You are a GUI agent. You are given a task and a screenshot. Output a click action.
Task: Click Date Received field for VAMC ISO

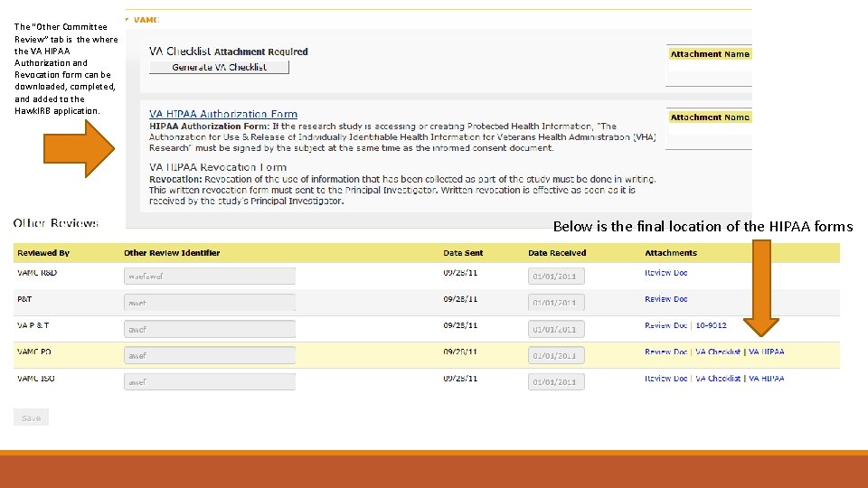556,381
